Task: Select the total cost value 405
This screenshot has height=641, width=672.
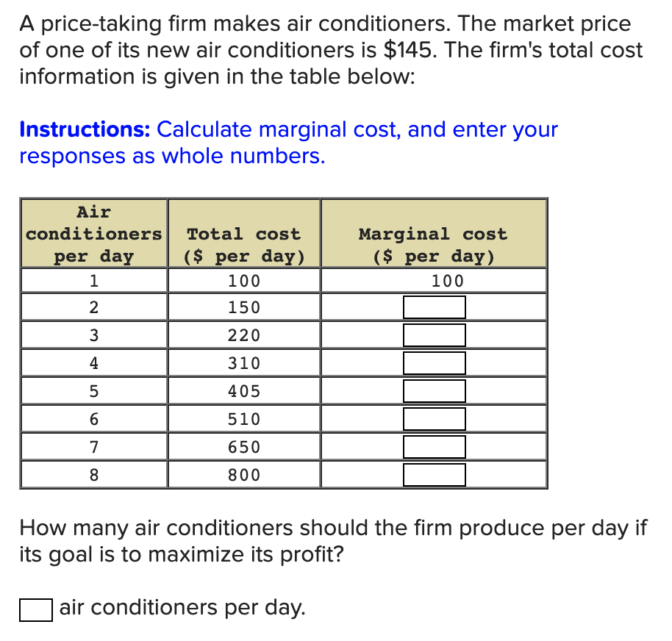Action: click(x=243, y=390)
